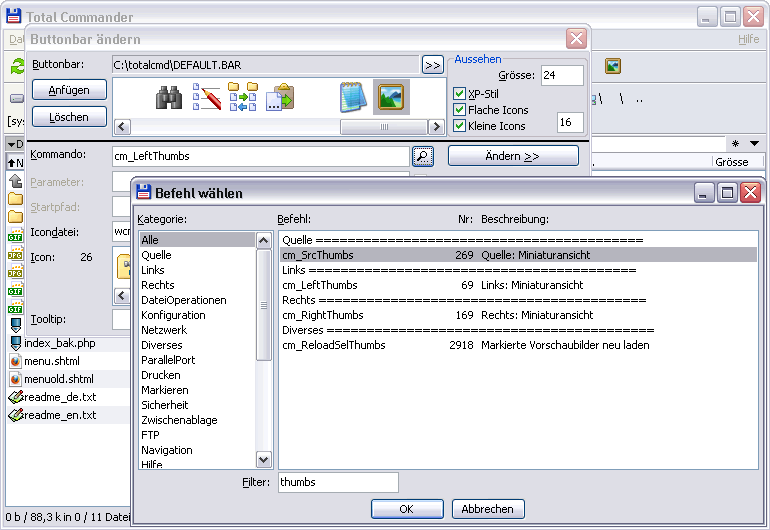Toggle the XP-Stil checkbox

point(459,94)
